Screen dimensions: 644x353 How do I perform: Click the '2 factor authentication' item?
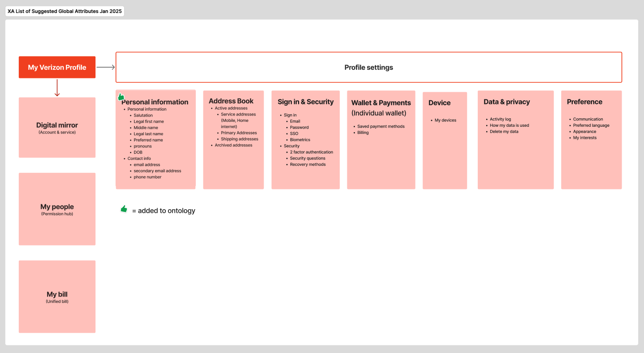[x=311, y=152]
